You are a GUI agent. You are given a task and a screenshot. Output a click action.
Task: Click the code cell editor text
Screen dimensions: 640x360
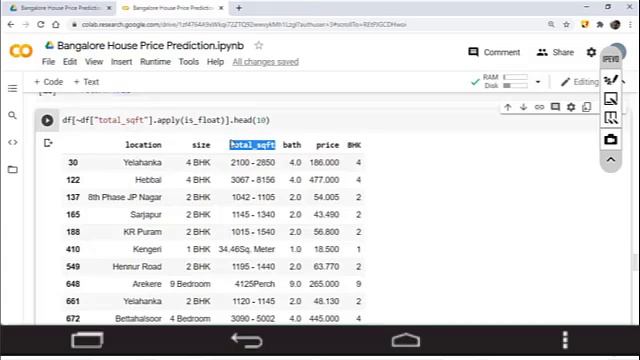pyautogui.click(x=166, y=120)
